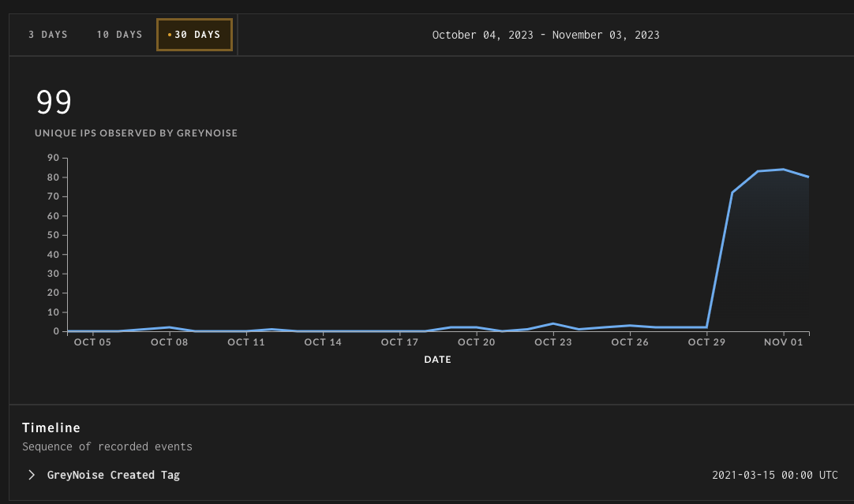854x504 pixels.
Task: Click the OCT 26 axis label
Action: click(x=630, y=342)
